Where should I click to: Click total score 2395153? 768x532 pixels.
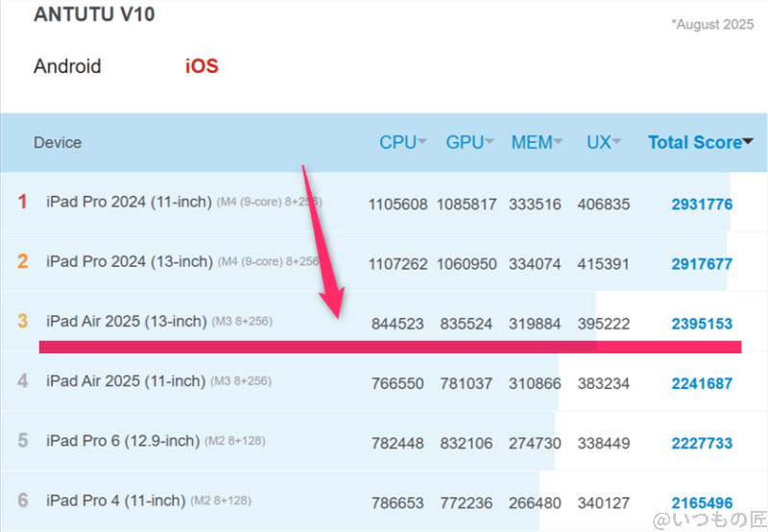[x=702, y=323]
